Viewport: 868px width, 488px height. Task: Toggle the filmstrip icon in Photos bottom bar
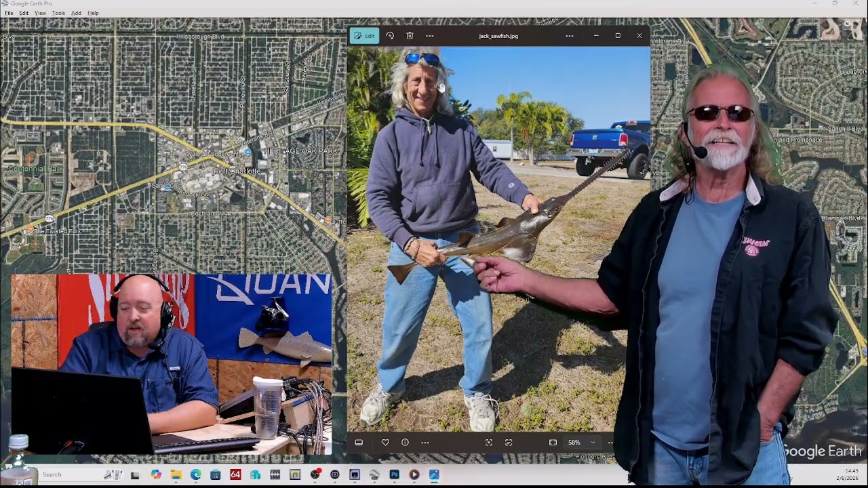pyautogui.click(x=359, y=443)
